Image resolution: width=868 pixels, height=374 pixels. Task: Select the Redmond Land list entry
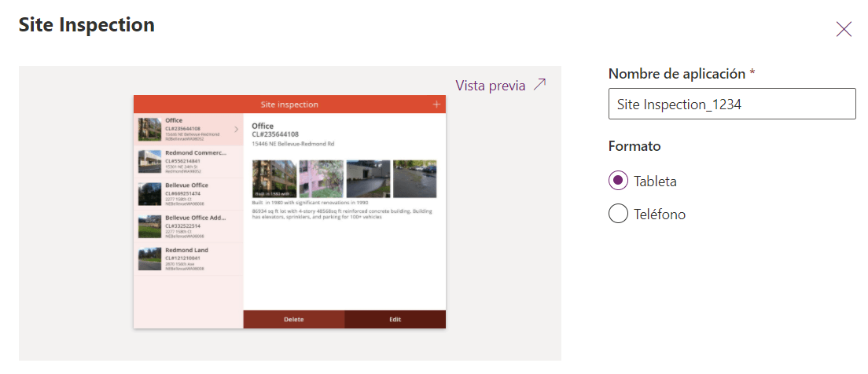coord(189,258)
